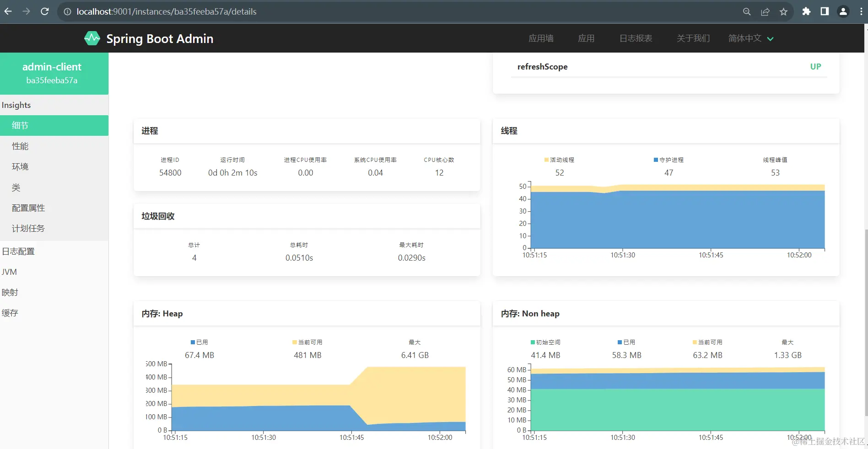Click the blue 已用 swatch in Heap
Viewport: 868px width, 449px height.
(x=193, y=342)
